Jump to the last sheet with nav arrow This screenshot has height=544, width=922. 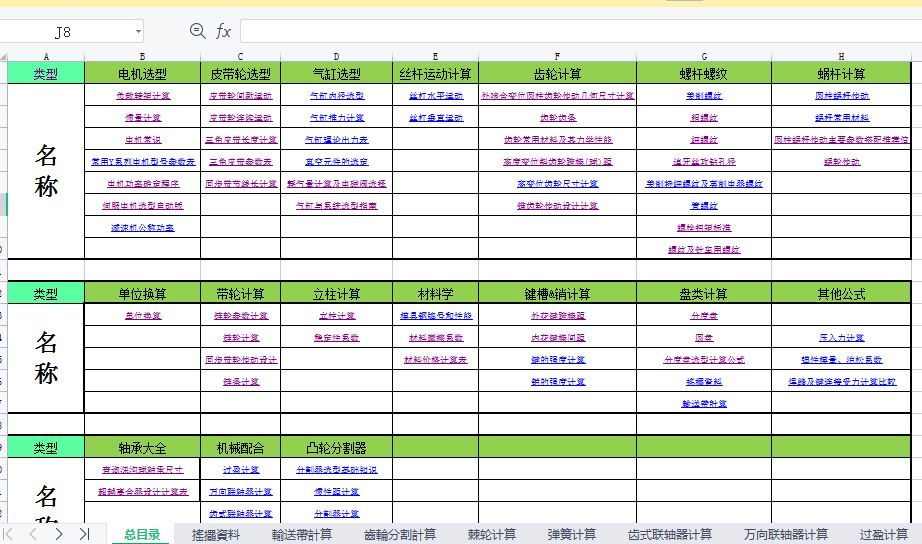point(84,534)
